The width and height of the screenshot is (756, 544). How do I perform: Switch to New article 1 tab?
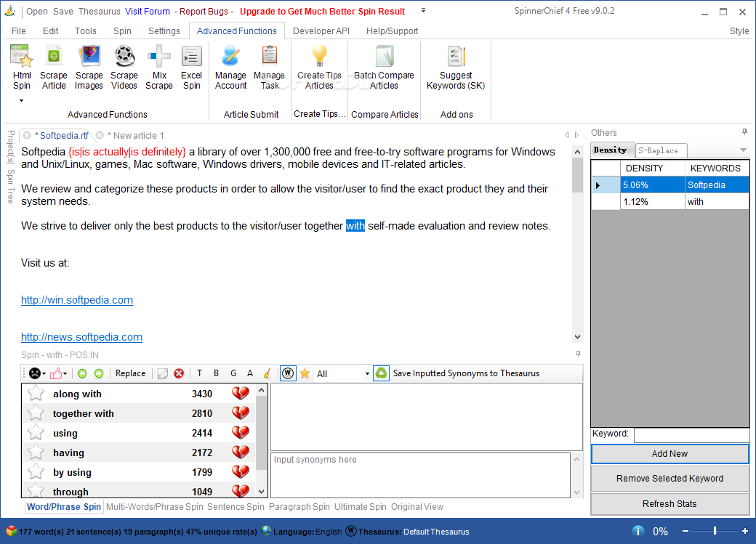(135, 135)
